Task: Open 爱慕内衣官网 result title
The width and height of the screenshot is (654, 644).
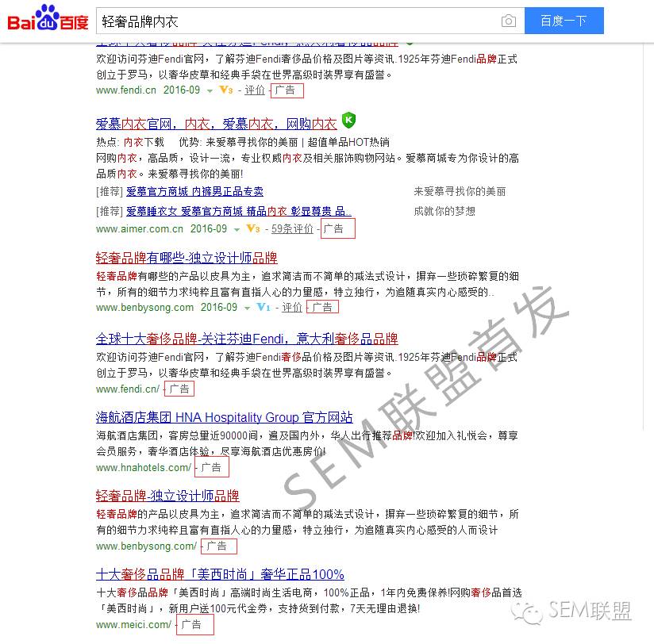Action: coord(216,124)
